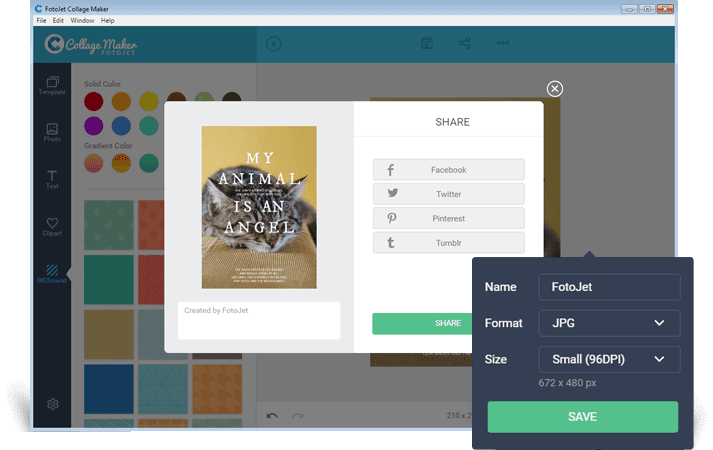The image size is (713, 450).
Task: Select the green snowflake pattern background
Action: pyautogui.click(x=109, y=225)
